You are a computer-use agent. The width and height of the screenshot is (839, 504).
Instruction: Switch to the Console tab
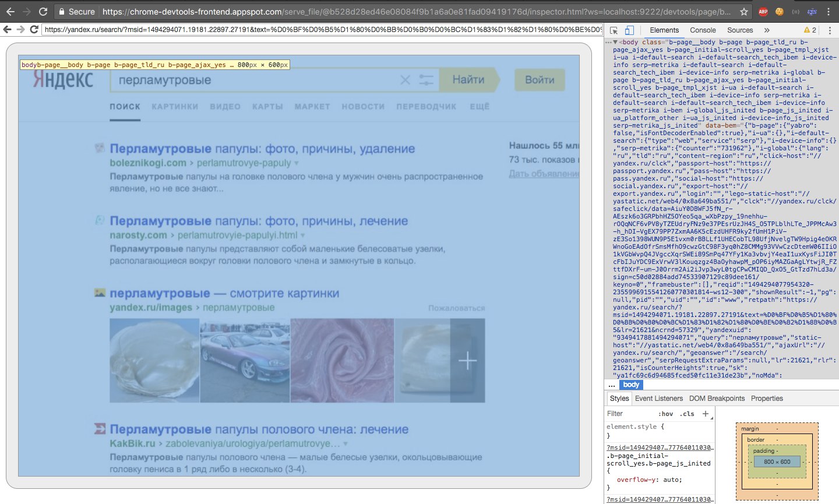703,30
